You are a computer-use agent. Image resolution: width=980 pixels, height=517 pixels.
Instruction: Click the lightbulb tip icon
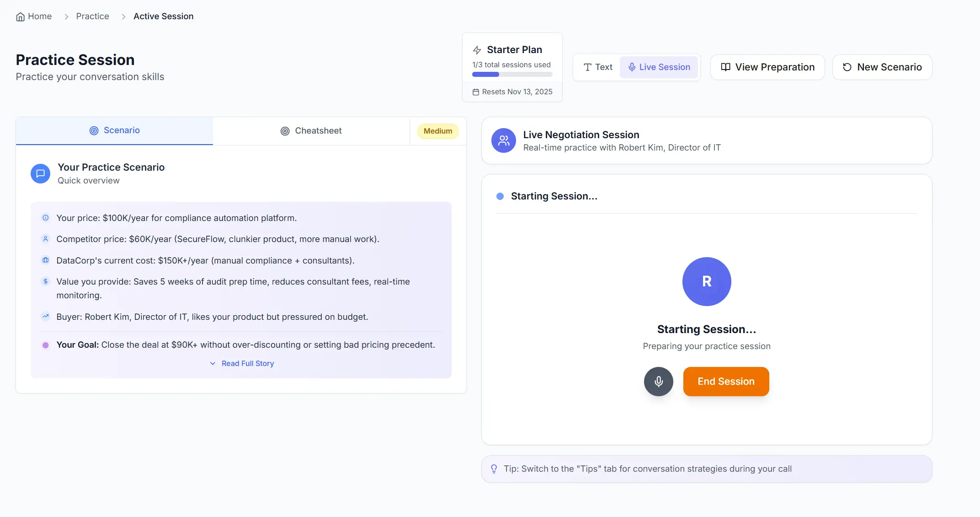tap(494, 469)
